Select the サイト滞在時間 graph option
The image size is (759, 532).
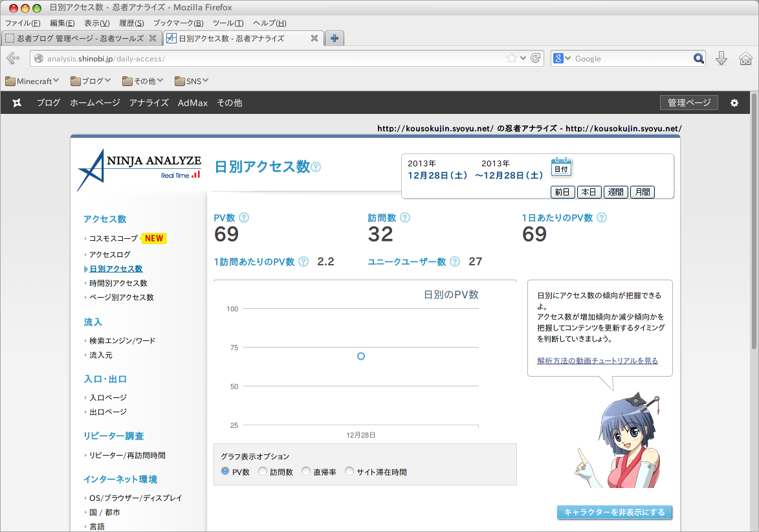point(349,471)
